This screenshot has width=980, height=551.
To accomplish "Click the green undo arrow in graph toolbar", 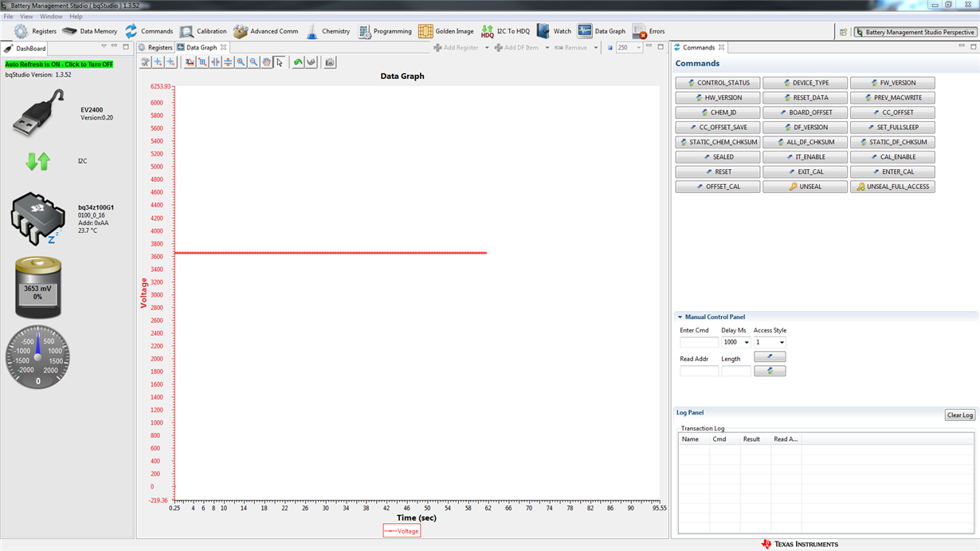I will (x=298, y=62).
